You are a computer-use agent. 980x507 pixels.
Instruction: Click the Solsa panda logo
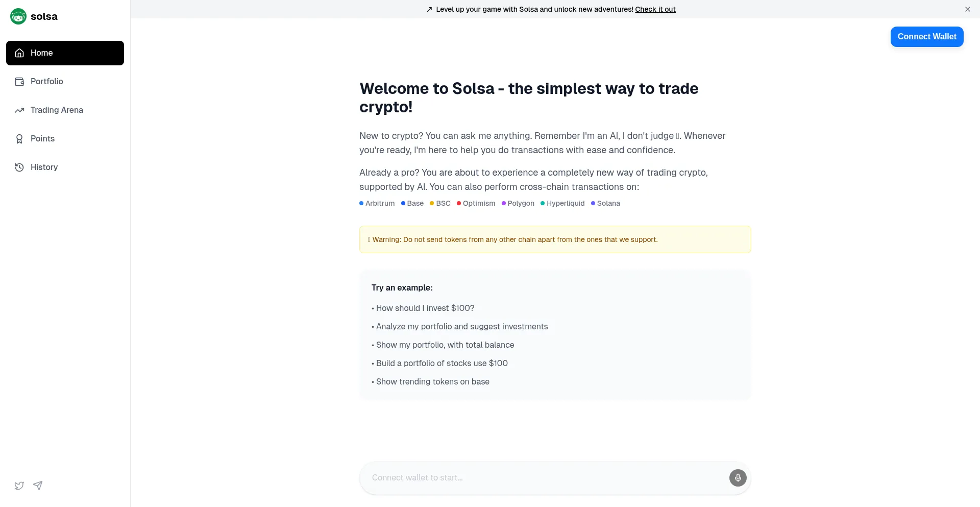point(18,16)
